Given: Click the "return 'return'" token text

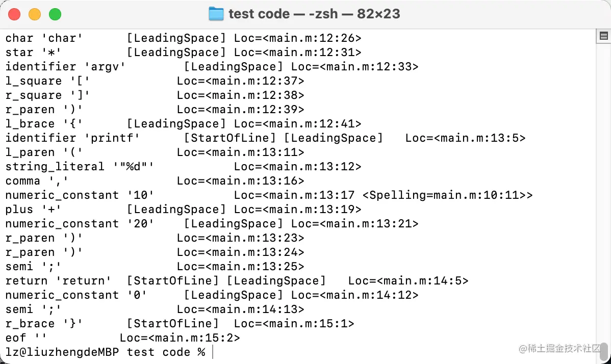Looking at the screenshot, I should pyautogui.click(x=58, y=281).
